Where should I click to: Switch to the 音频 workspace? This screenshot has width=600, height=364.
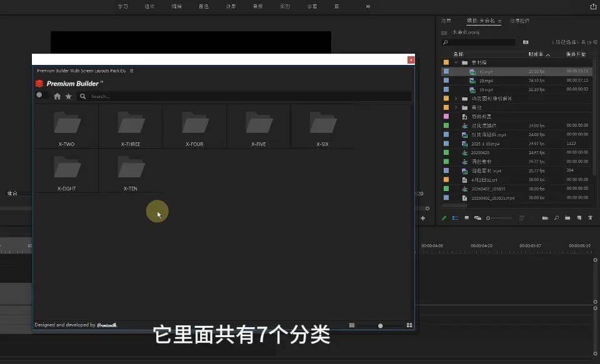[258, 6]
